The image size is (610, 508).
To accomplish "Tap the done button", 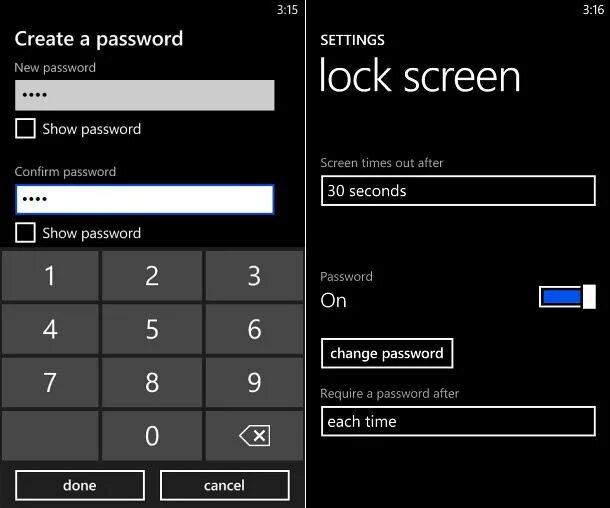I will pyautogui.click(x=80, y=485).
